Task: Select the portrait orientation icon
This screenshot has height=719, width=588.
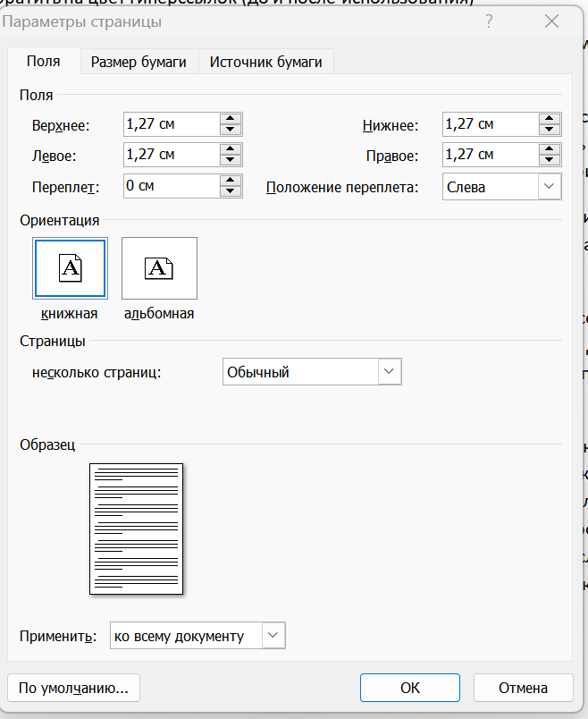Action: pyautogui.click(x=70, y=268)
